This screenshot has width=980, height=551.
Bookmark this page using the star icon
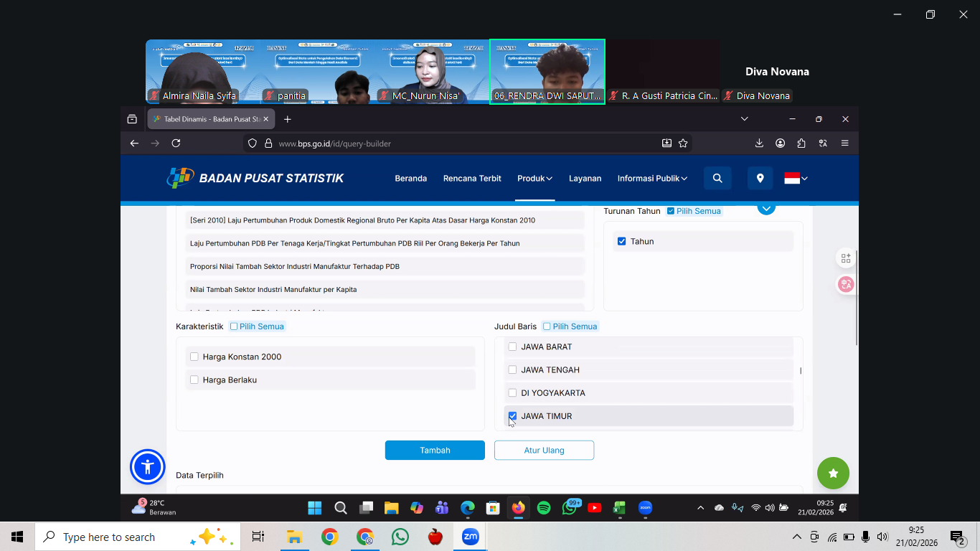coord(683,143)
